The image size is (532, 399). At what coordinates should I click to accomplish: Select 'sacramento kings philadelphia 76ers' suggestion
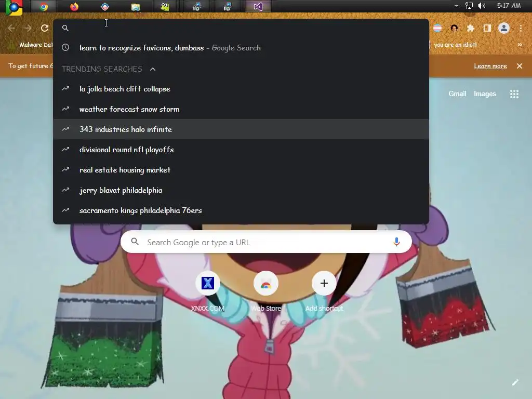241,210
